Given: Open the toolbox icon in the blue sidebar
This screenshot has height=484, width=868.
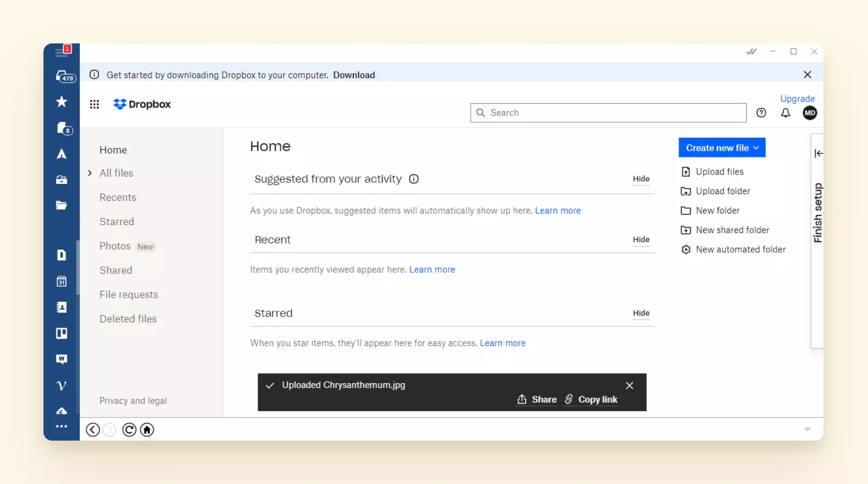Looking at the screenshot, I should coord(62,180).
